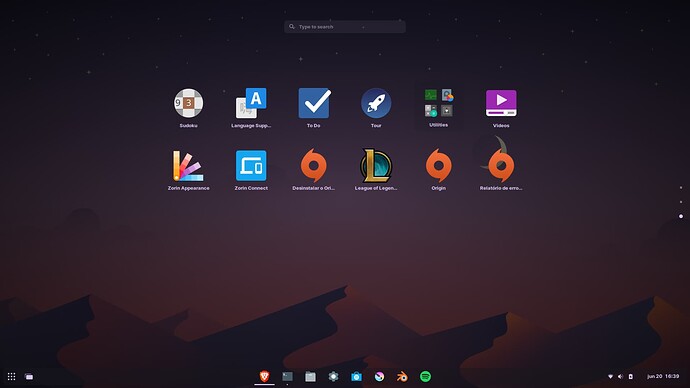Launch Language Support
690x388 pixels.
click(x=251, y=103)
